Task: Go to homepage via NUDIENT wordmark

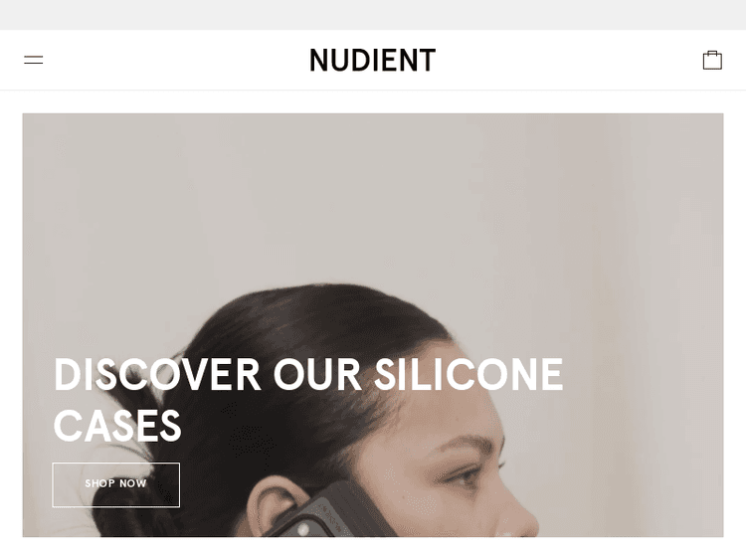Action: (373, 61)
